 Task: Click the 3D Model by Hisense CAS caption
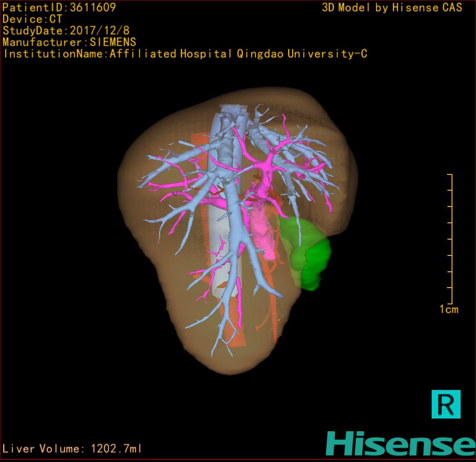point(391,8)
